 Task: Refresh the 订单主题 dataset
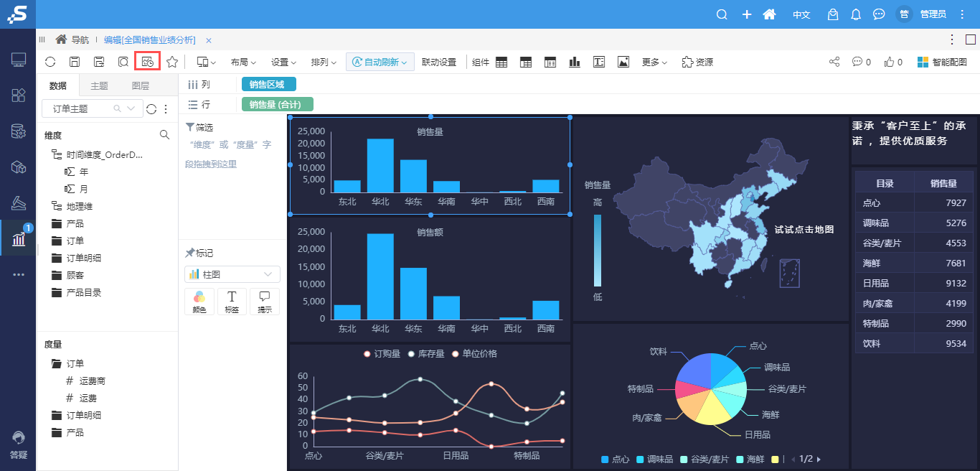pyautogui.click(x=151, y=109)
